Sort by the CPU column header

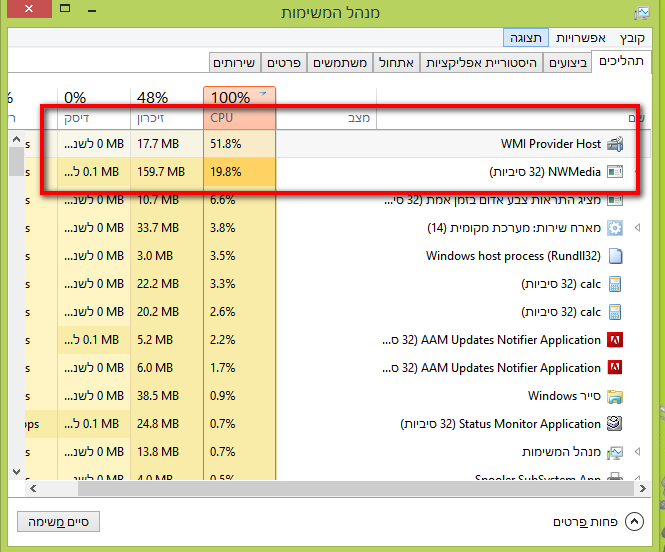coord(240,108)
